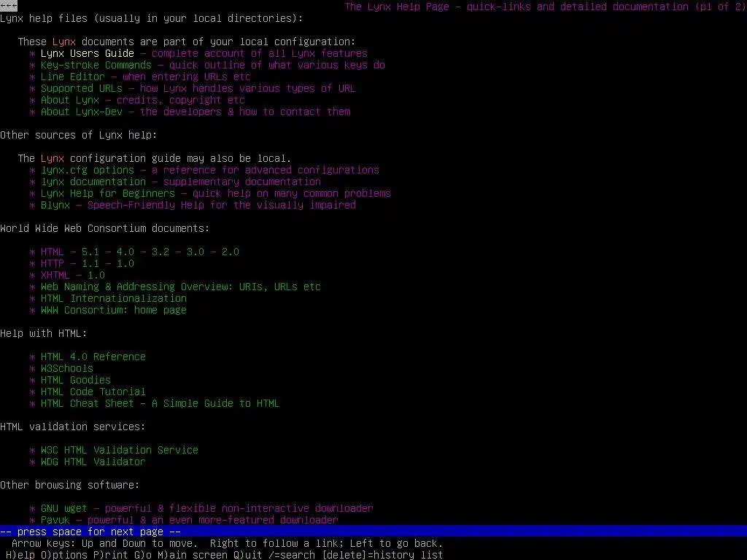Open the GNU wget link
747x560 pixels.
[64, 508]
